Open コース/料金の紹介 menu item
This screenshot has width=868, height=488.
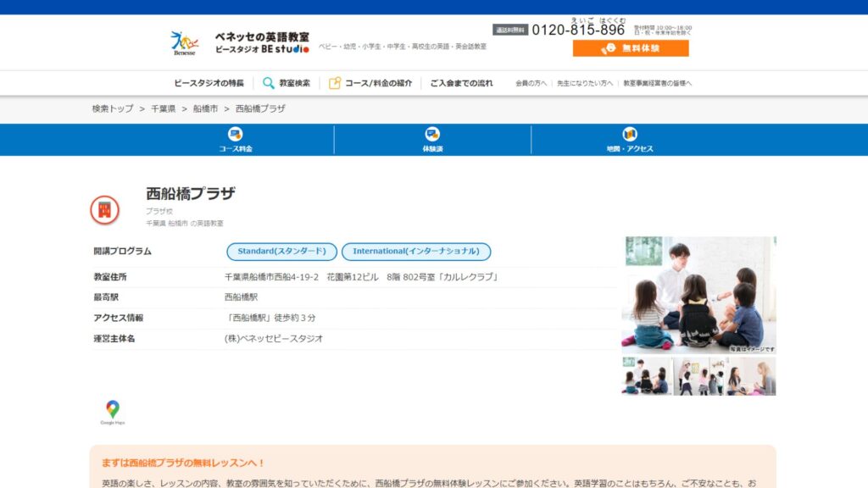pyautogui.click(x=379, y=83)
